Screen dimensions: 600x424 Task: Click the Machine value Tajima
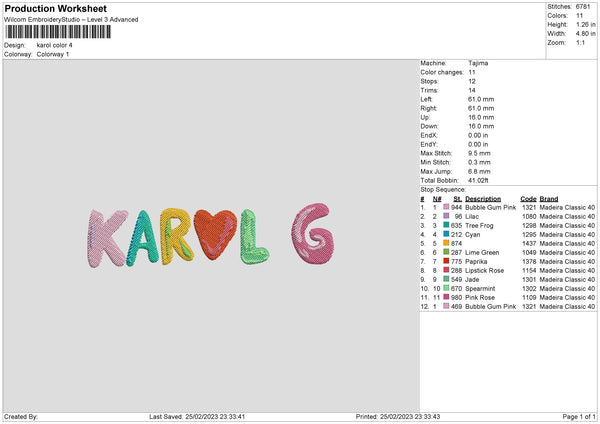click(478, 63)
